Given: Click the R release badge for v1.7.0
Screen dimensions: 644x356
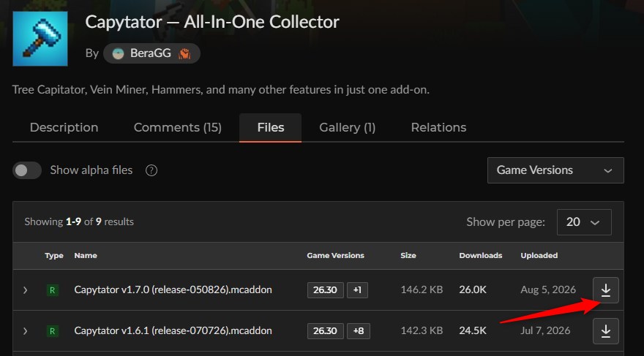Looking at the screenshot, I should tap(52, 290).
